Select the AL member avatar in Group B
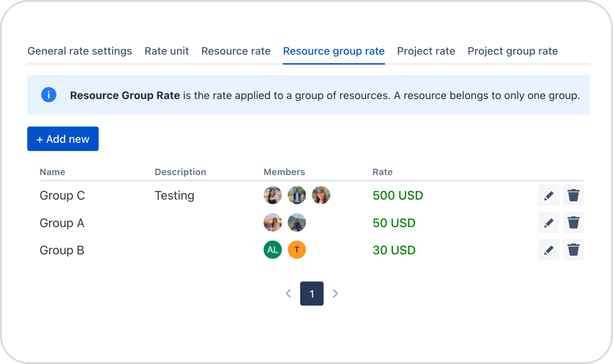Screen dimensions: 613x364 tap(273, 250)
